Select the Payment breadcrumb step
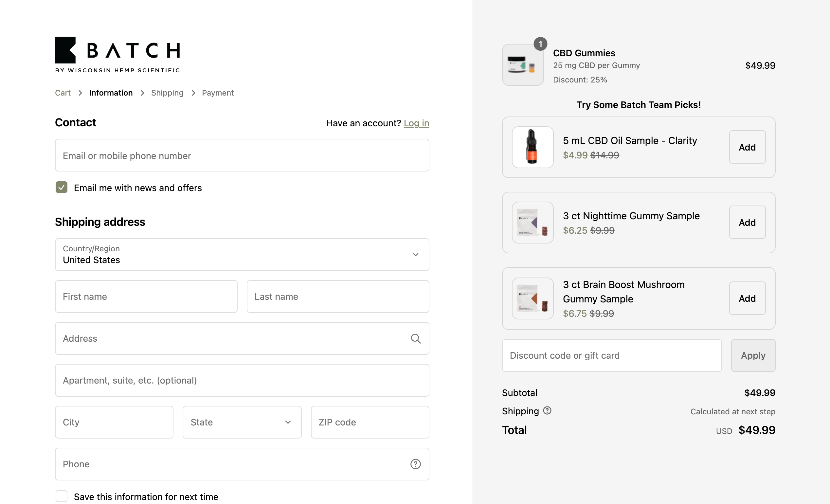830x504 pixels. point(218,93)
